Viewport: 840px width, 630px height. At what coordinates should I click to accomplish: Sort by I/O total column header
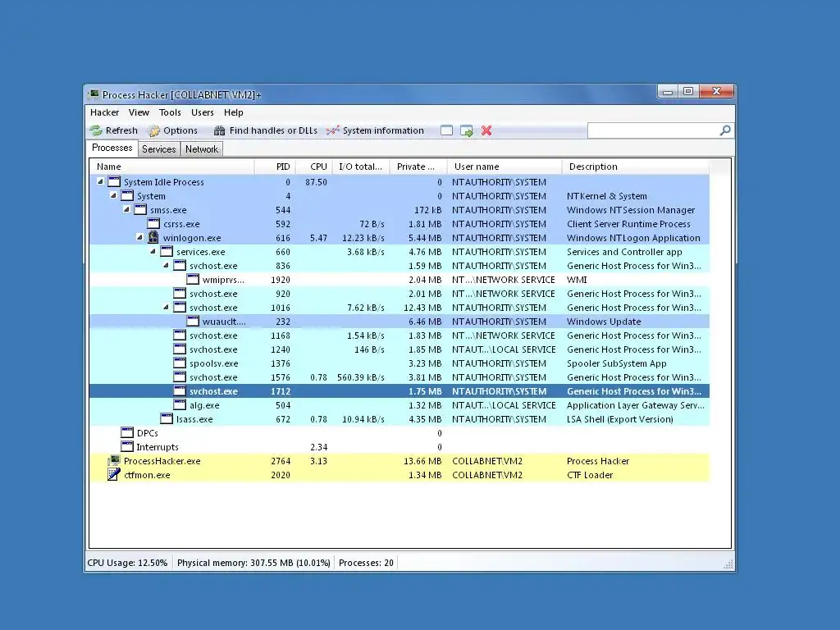tap(361, 167)
